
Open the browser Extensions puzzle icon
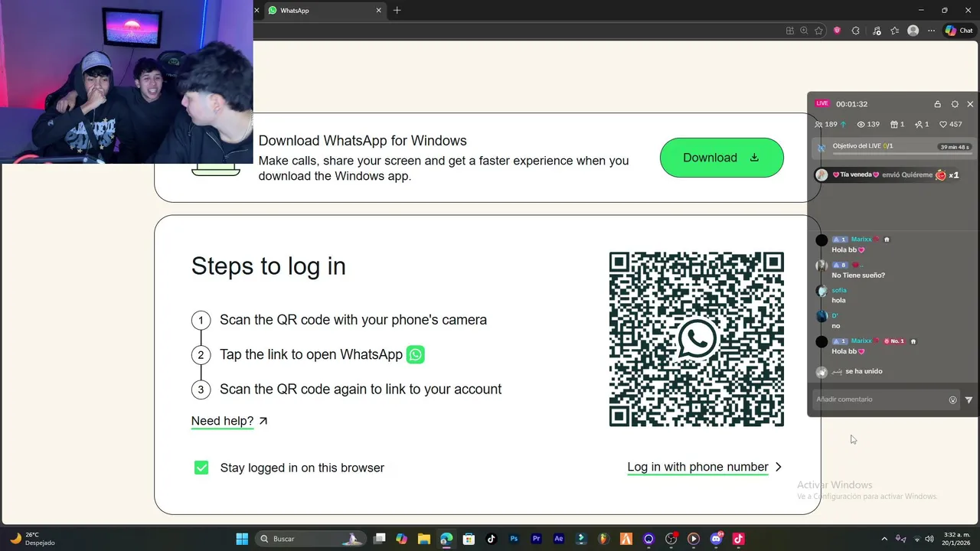[855, 31]
